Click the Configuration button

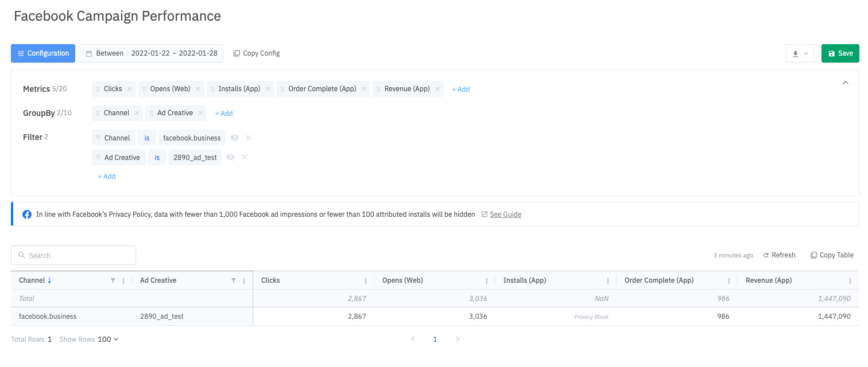click(43, 53)
